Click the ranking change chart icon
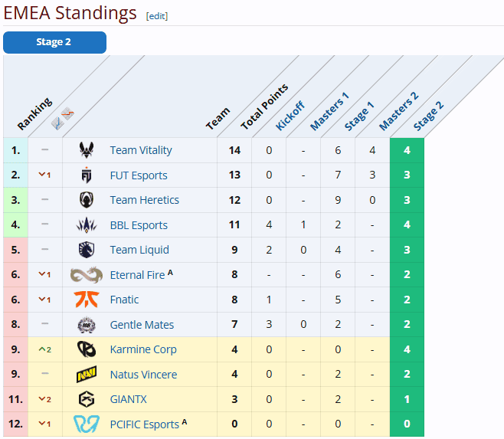The width and height of the screenshot is (504, 439). pos(63,118)
